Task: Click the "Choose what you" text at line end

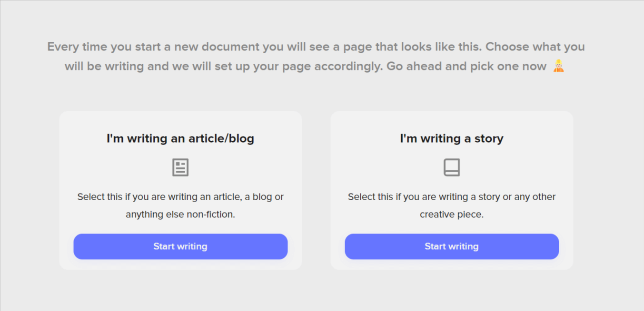Action: [535, 47]
